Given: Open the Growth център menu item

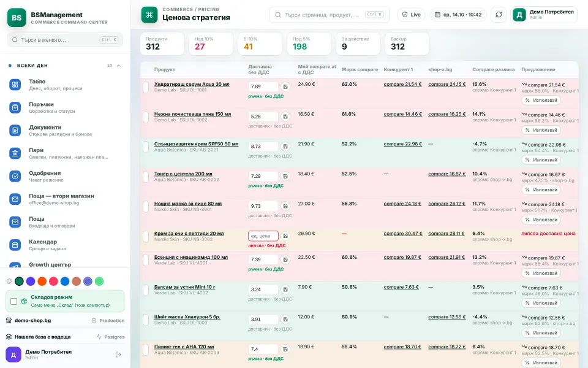Looking at the screenshot, I should click(65, 264).
